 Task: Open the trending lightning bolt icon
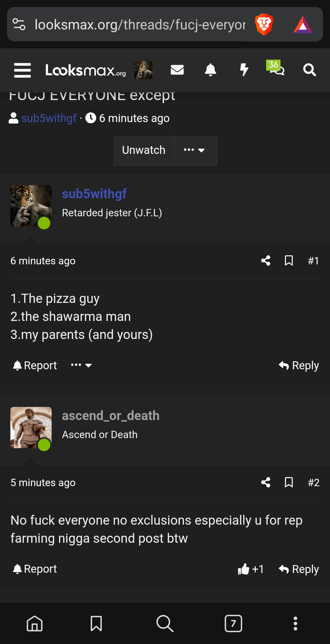(x=244, y=70)
